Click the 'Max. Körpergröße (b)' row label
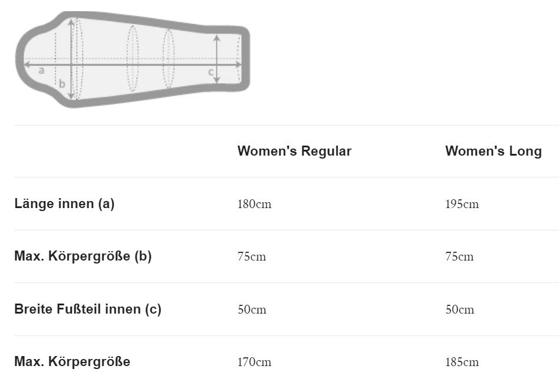559x392 pixels. [x=83, y=256]
